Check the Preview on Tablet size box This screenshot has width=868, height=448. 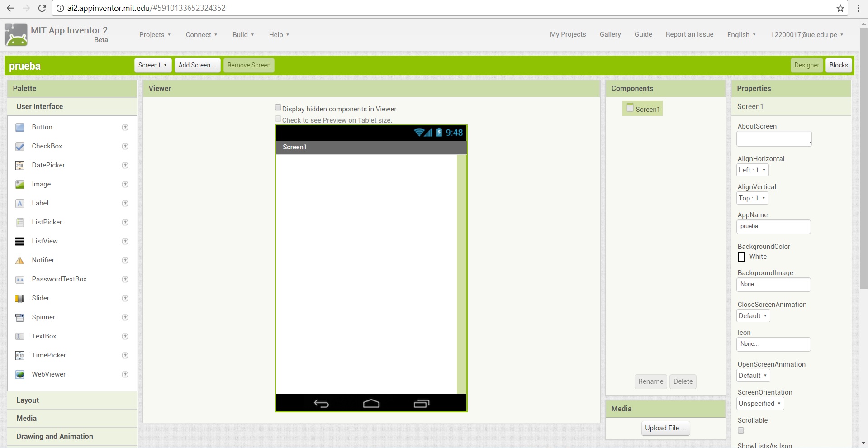click(278, 119)
